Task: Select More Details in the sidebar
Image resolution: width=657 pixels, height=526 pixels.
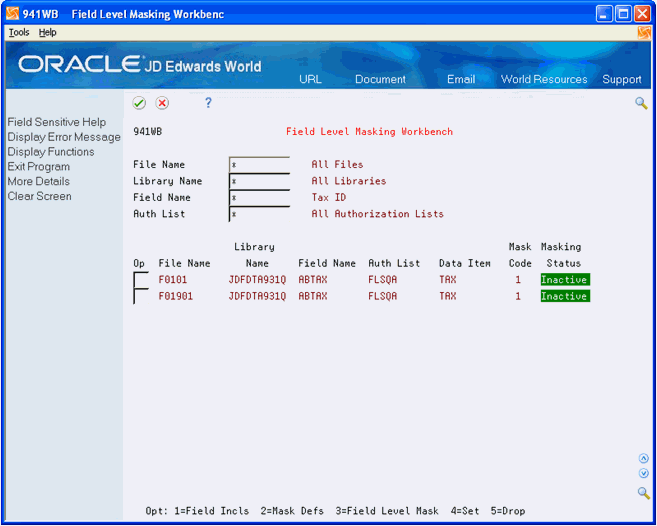Action: 39,181
